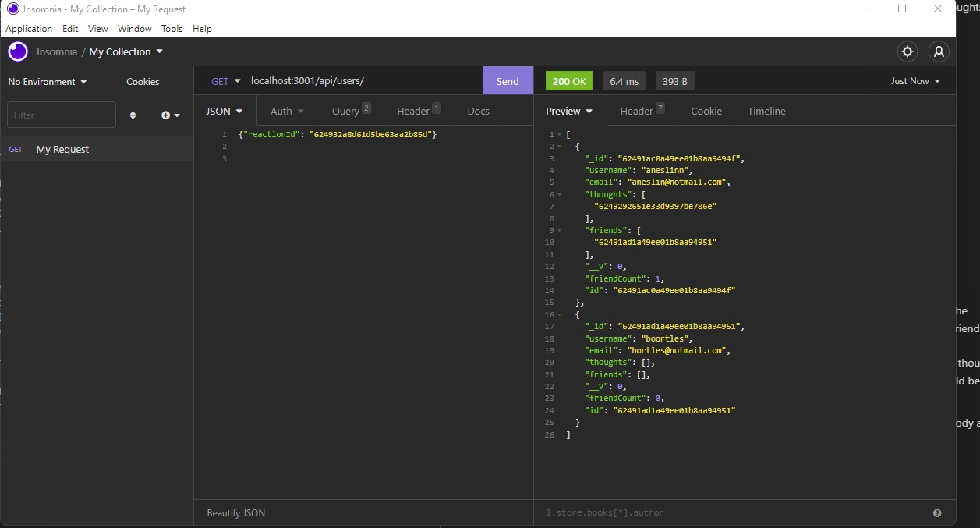Viewport: 980px width, 528px height.
Task: Open the My Collection dropdown
Action: click(x=126, y=51)
